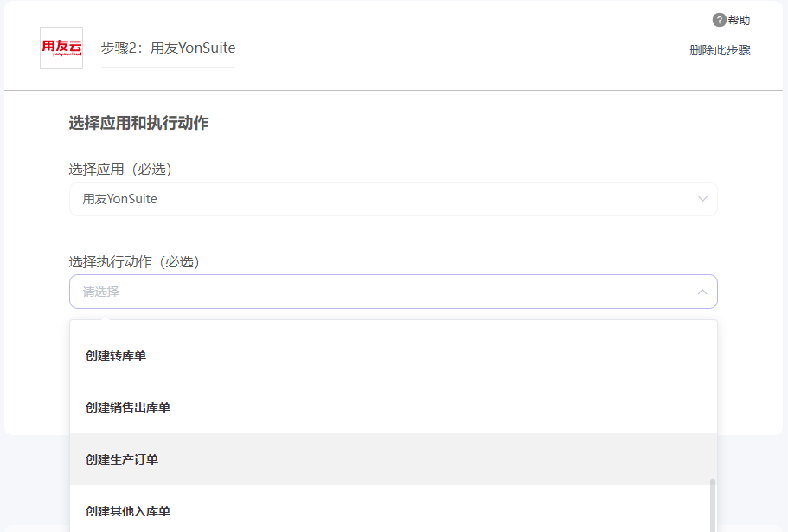This screenshot has width=788, height=532.
Task: Click the dropdown list scrollbar
Action: pos(712,505)
